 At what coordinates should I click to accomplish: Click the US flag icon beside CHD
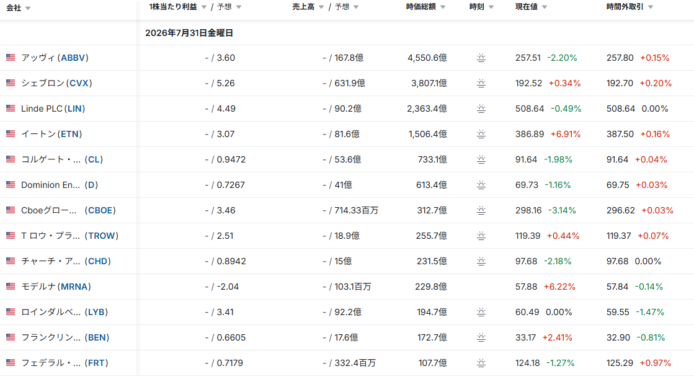tap(11, 261)
